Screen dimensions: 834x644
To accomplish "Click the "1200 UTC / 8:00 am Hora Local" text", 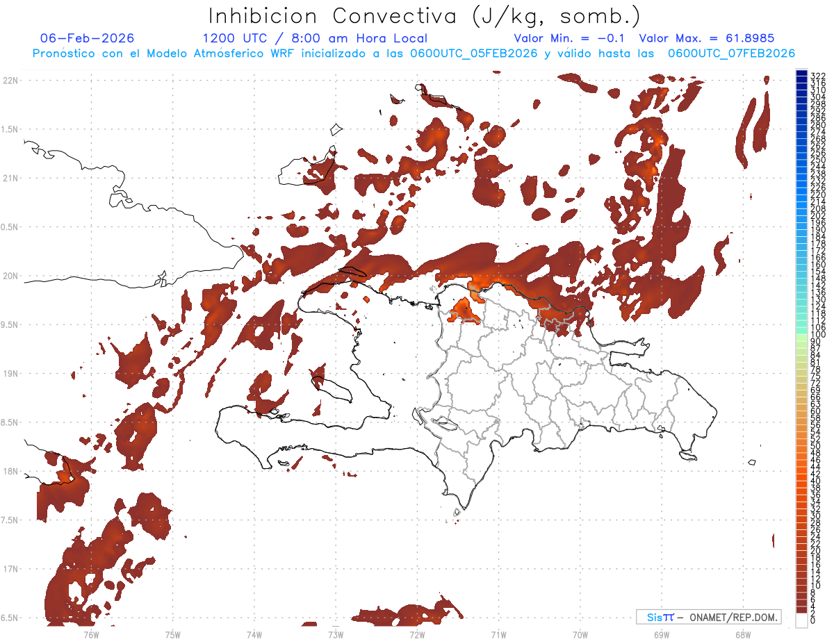I will coord(315,38).
